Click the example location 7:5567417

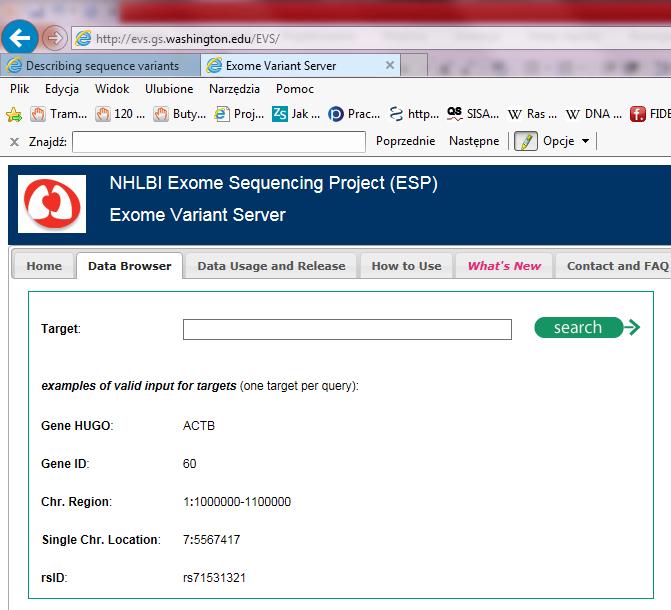(x=211, y=539)
